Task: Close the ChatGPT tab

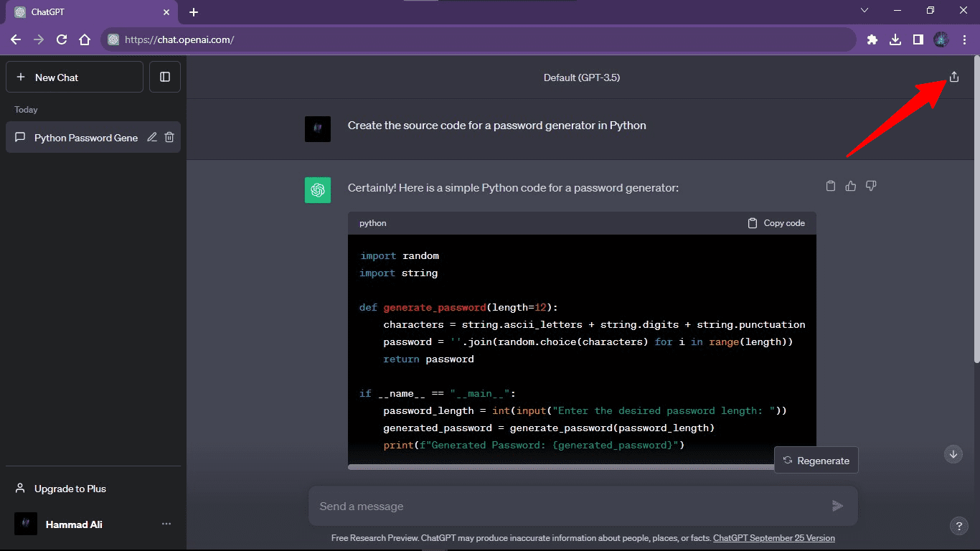Action: (x=166, y=12)
